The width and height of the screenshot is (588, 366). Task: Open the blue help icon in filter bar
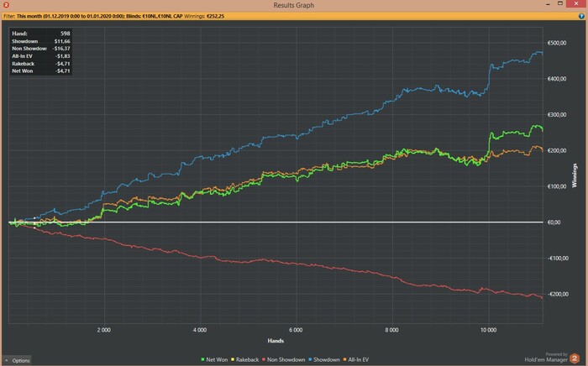(x=581, y=16)
